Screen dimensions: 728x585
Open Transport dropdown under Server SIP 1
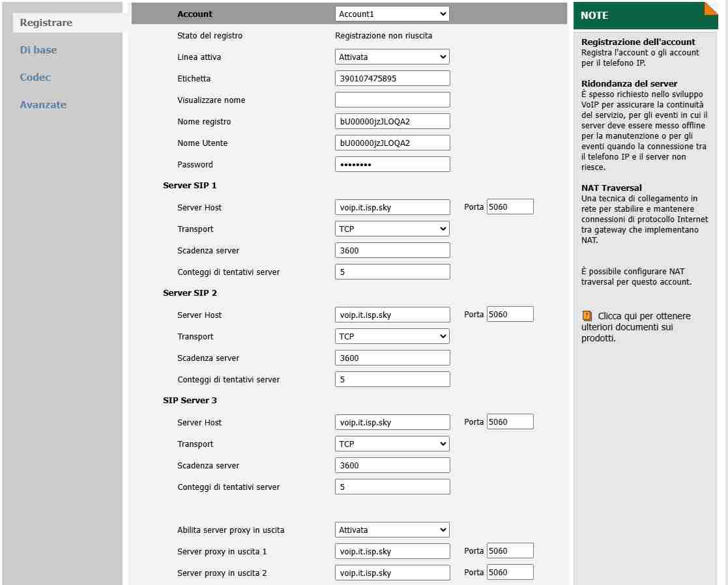click(x=392, y=229)
